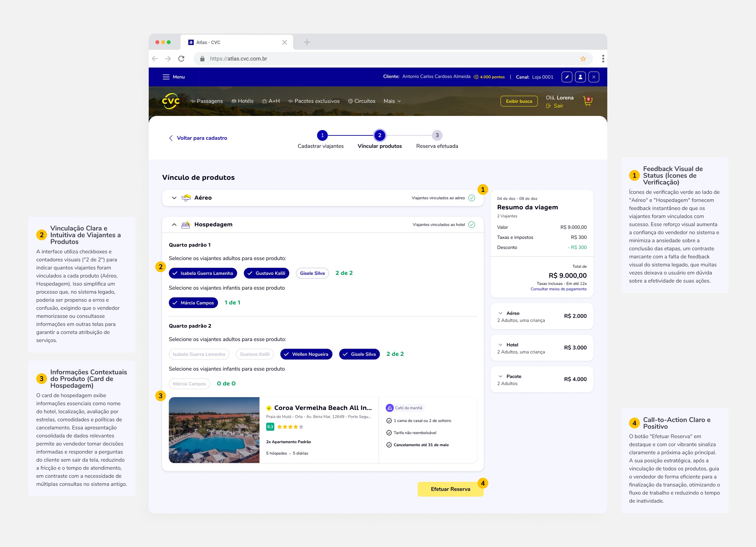Click the Efetuar Reserva button

tap(451, 489)
